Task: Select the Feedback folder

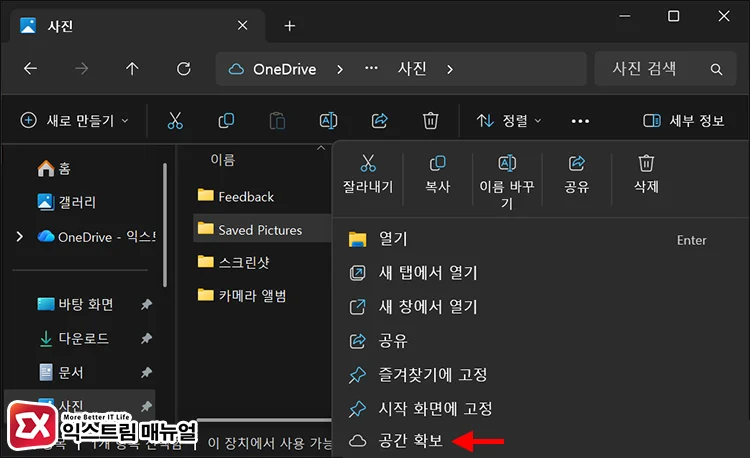Action: (x=235, y=196)
